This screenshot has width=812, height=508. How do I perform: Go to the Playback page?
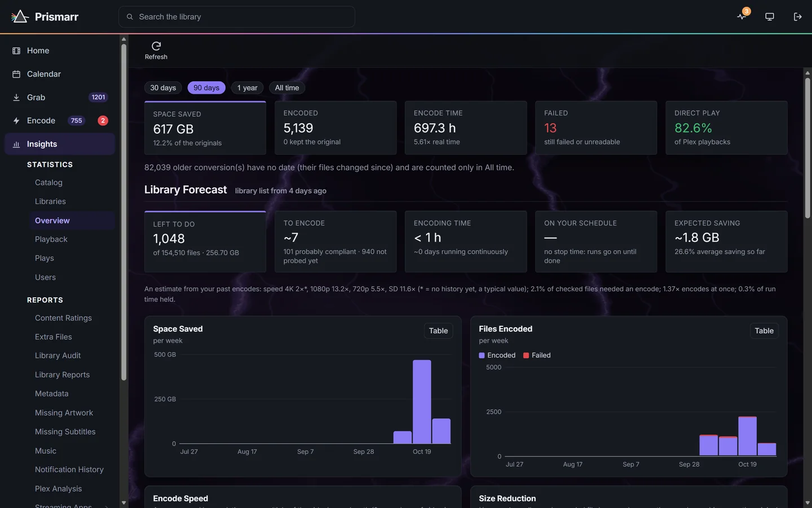click(51, 239)
